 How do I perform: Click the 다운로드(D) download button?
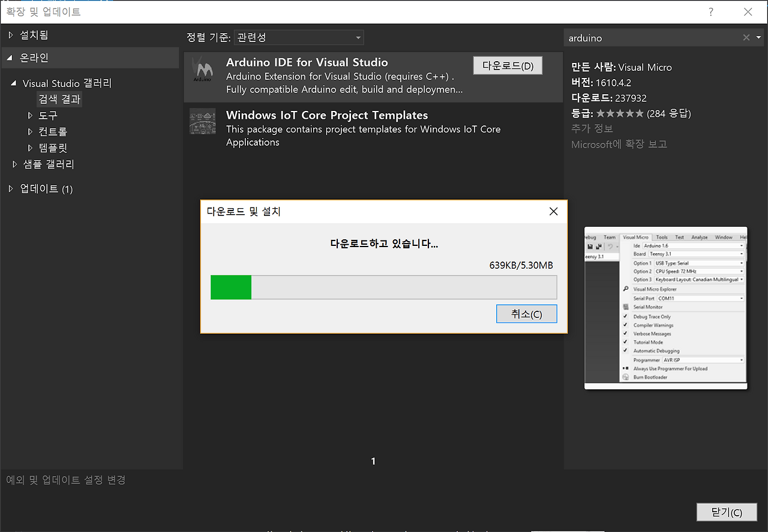[508, 65]
